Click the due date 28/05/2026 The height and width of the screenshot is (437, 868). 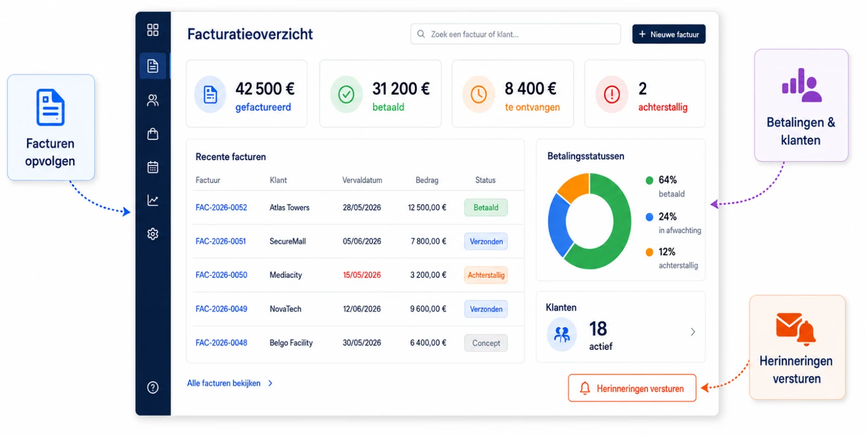pos(362,208)
